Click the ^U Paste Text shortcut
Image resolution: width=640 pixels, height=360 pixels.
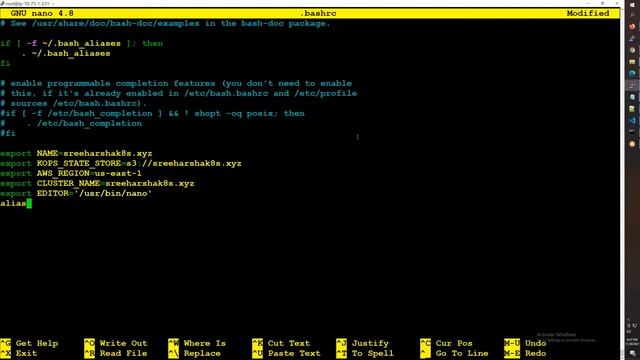coord(287,353)
